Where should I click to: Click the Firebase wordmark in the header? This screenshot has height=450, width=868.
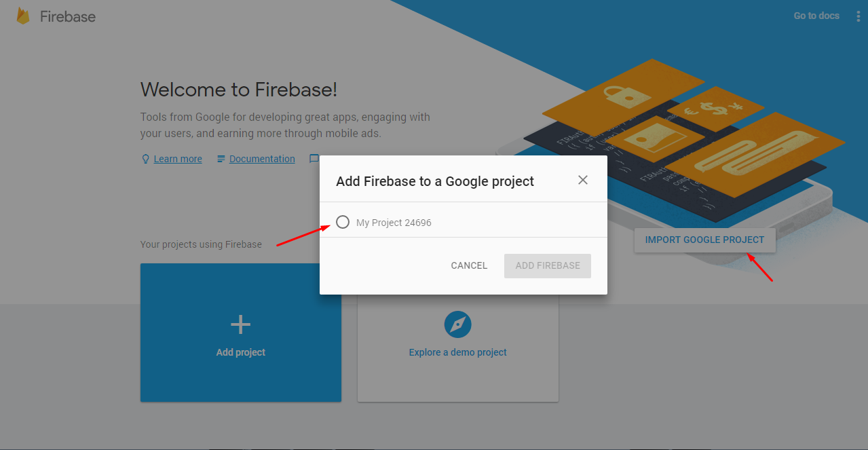click(68, 16)
